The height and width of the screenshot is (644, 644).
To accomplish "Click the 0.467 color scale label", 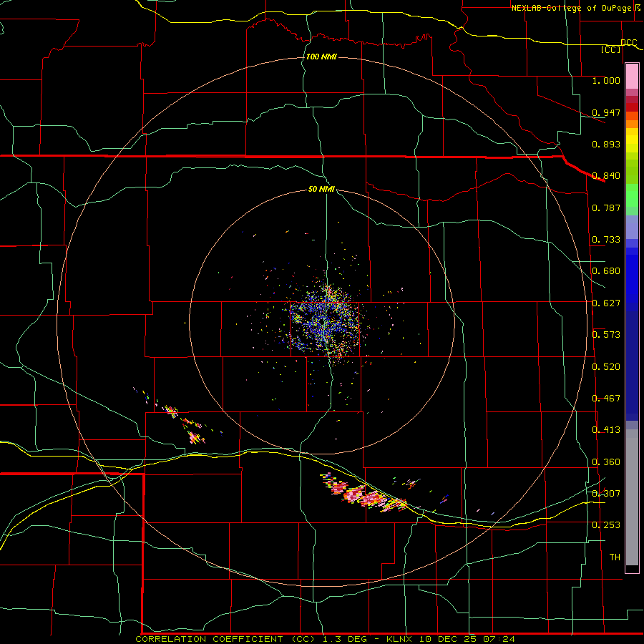I will tap(606, 398).
